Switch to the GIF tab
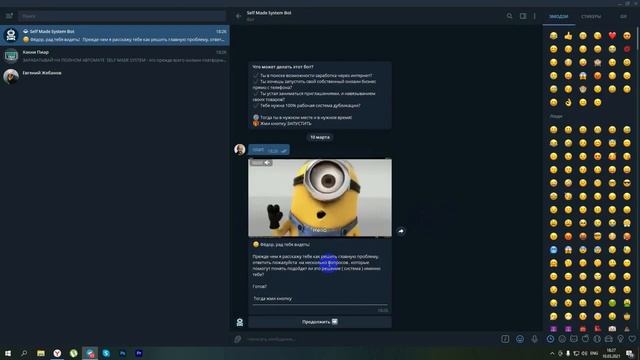Screen dimensions: 640x360 623,16
